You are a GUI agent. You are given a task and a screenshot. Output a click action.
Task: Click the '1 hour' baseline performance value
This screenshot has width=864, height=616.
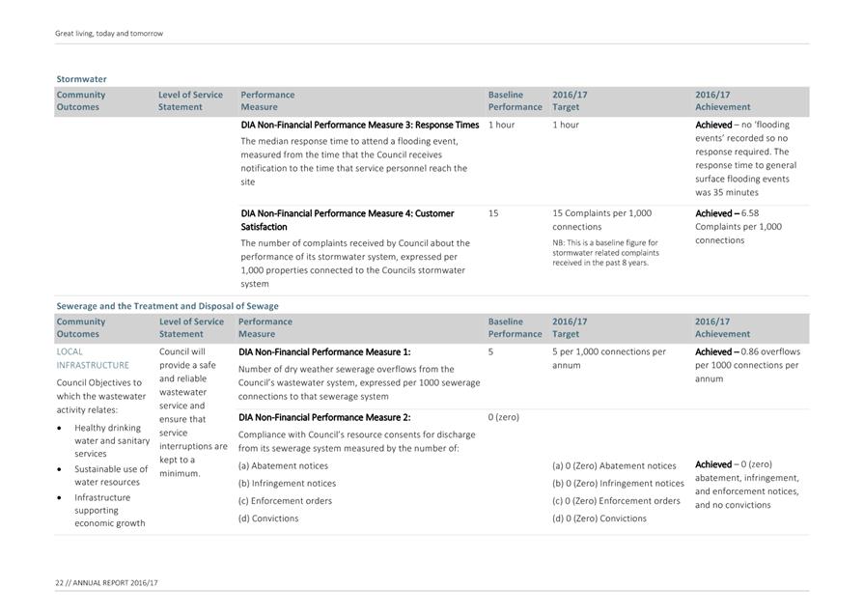(501, 126)
